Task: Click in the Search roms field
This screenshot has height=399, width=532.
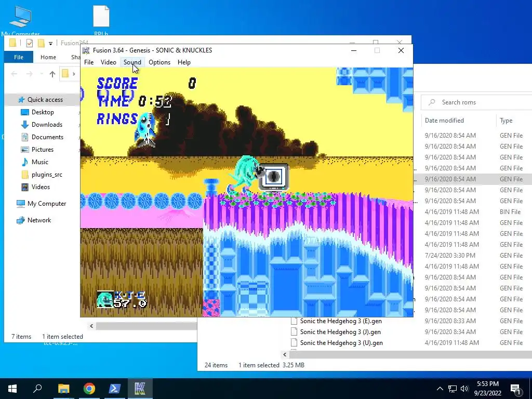Action: (x=476, y=102)
